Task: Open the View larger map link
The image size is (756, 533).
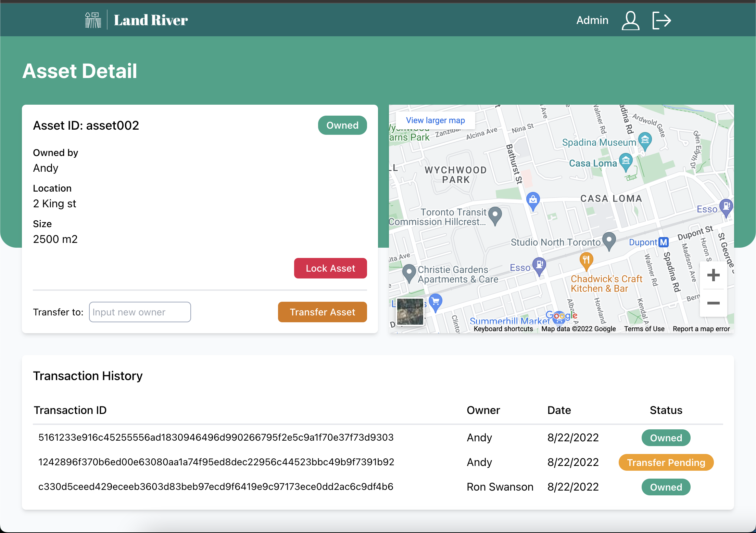Action: click(x=435, y=120)
